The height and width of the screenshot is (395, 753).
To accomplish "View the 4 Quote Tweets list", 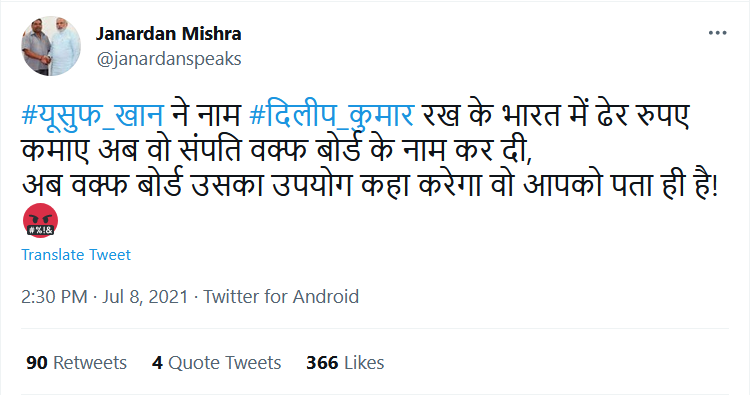I will coord(217,362).
